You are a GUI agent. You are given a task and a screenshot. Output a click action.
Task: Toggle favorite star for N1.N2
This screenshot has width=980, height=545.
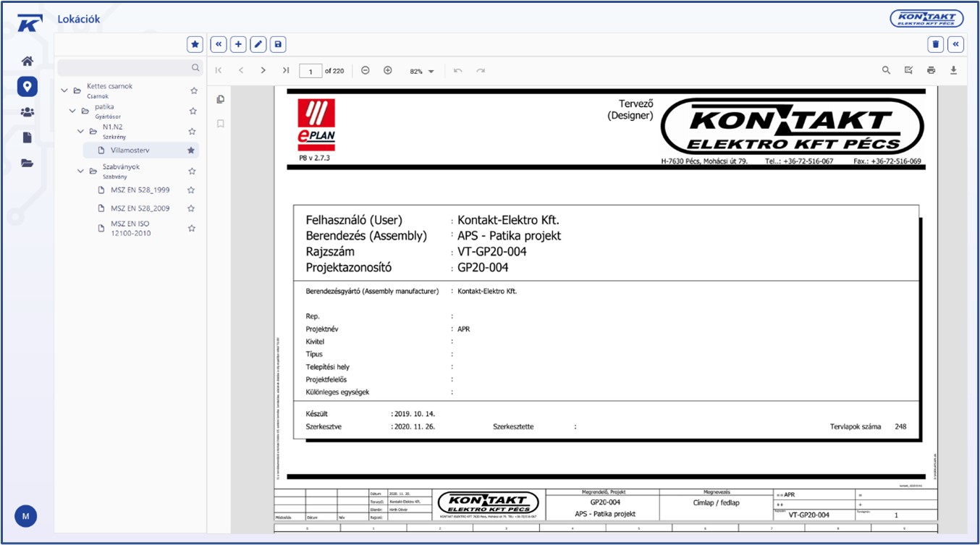[193, 131]
